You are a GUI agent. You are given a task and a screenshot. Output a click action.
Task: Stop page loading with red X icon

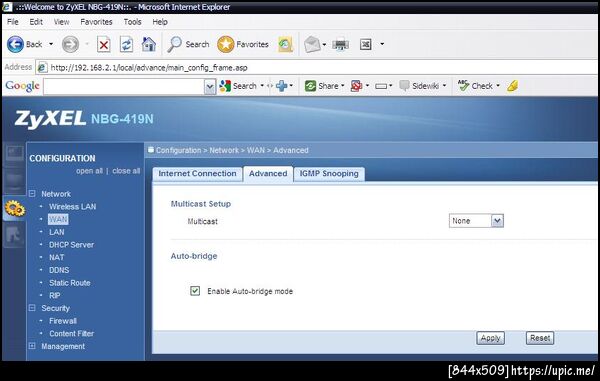tap(104, 45)
